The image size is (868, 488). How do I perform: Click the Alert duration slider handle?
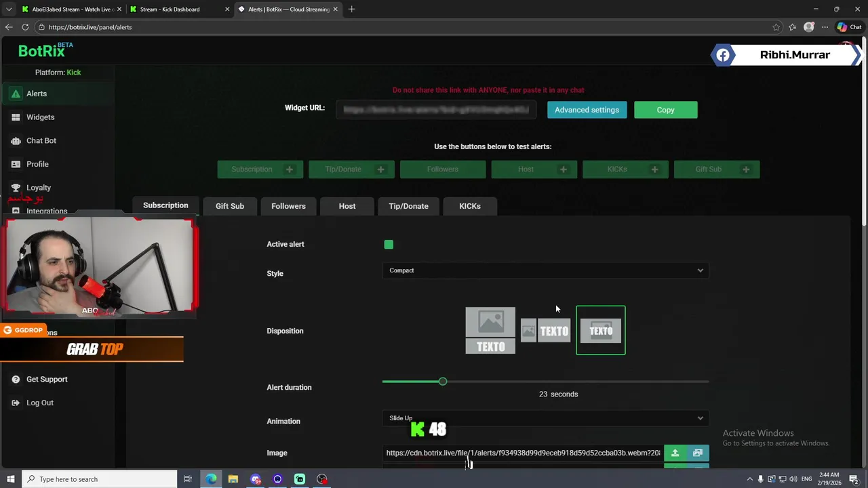click(x=443, y=382)
